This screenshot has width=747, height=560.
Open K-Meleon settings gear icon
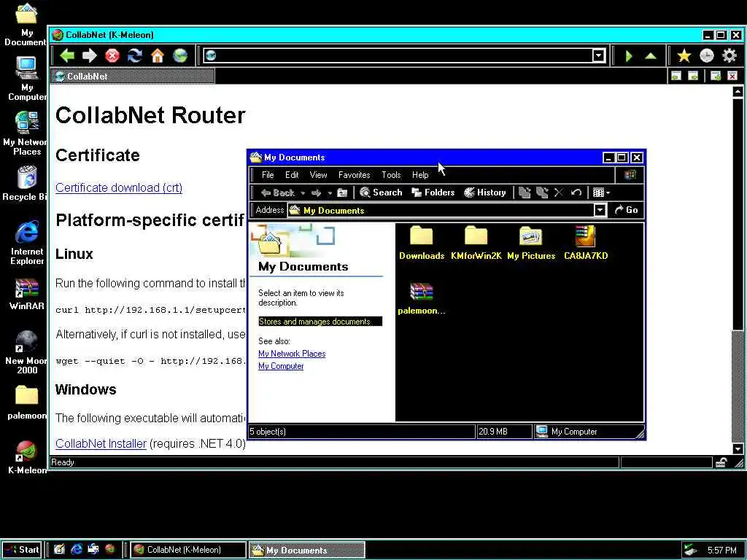tap(729, 55)
